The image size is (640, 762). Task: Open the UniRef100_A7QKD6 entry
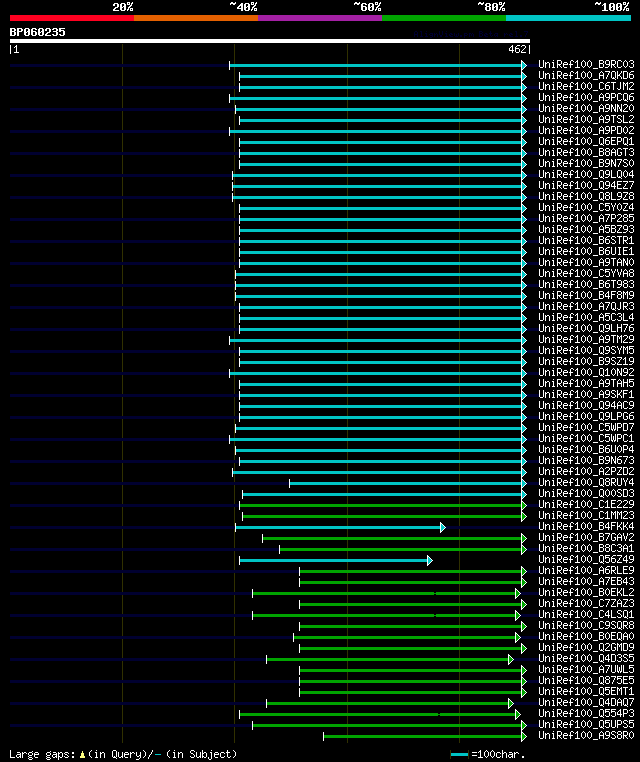coord(586,75)
